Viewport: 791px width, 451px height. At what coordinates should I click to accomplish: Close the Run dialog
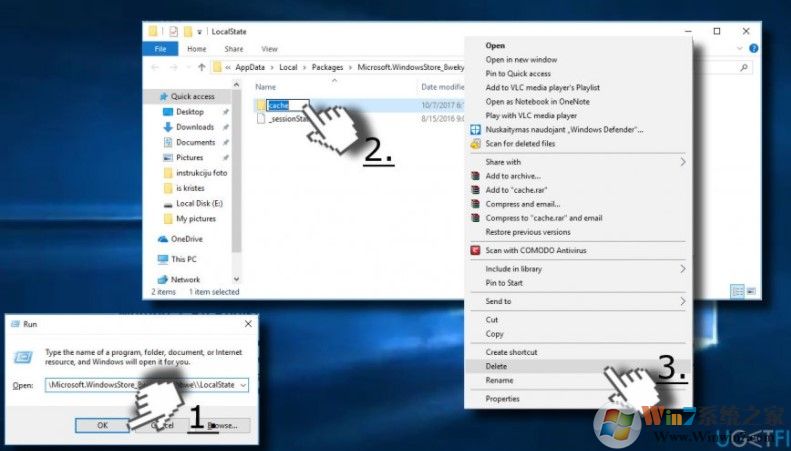click(248, 324)
